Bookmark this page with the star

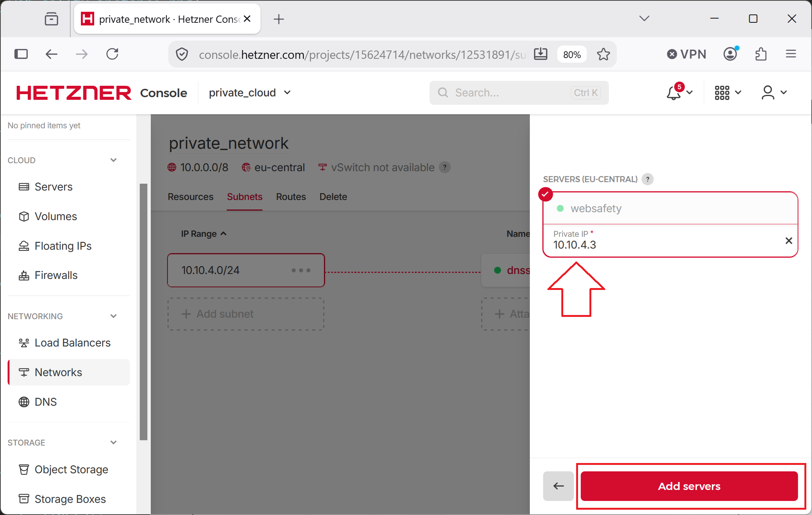(x=603, y=54)
